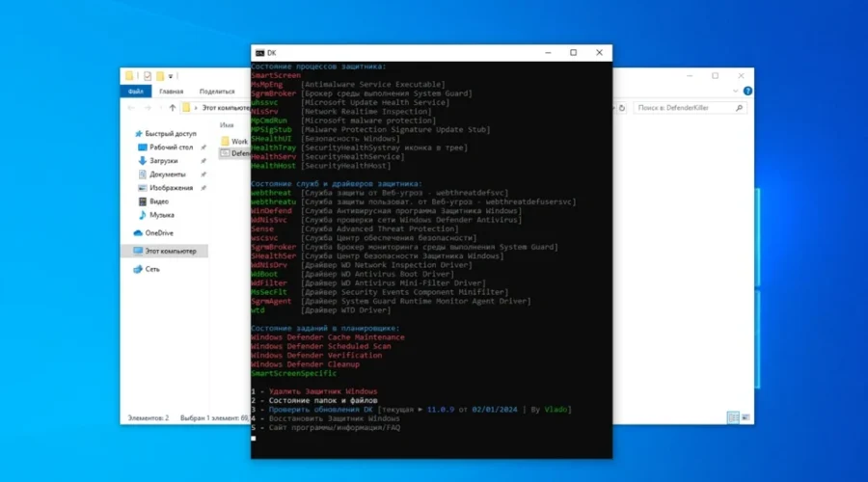Open Documents folder (Документы) in sidebar
This screenshot has width=868, height=482.
tap(167, 174)
